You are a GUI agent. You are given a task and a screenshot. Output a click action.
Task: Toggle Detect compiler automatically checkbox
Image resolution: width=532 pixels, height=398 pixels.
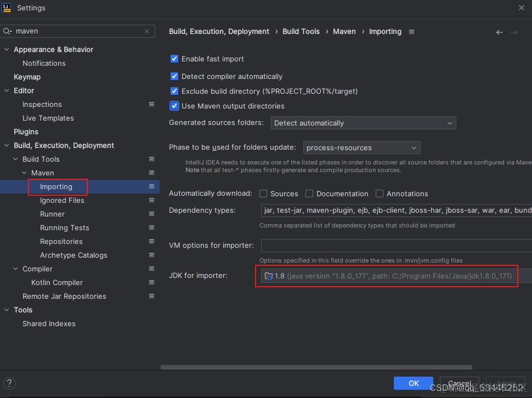pyautogui.click(x=174, y=76)
